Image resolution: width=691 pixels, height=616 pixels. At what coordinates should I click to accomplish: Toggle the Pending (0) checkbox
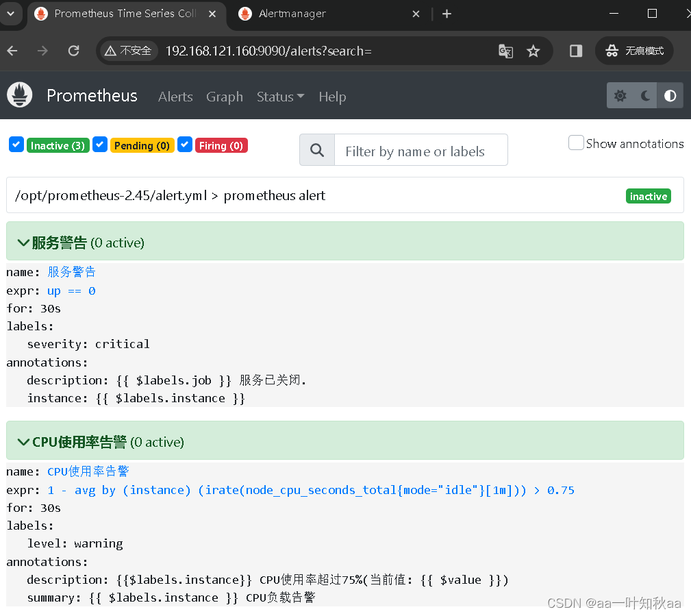[x=100, y=145]
